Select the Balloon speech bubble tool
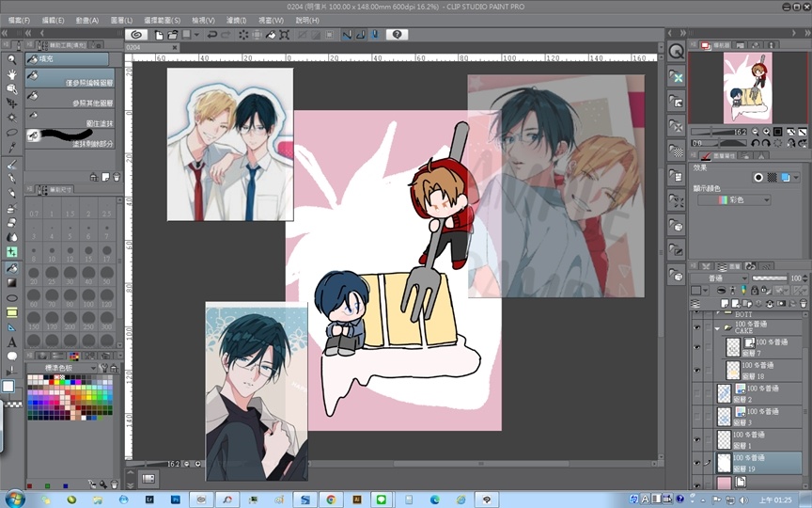 pyautogui.click(x=11, y=357)
